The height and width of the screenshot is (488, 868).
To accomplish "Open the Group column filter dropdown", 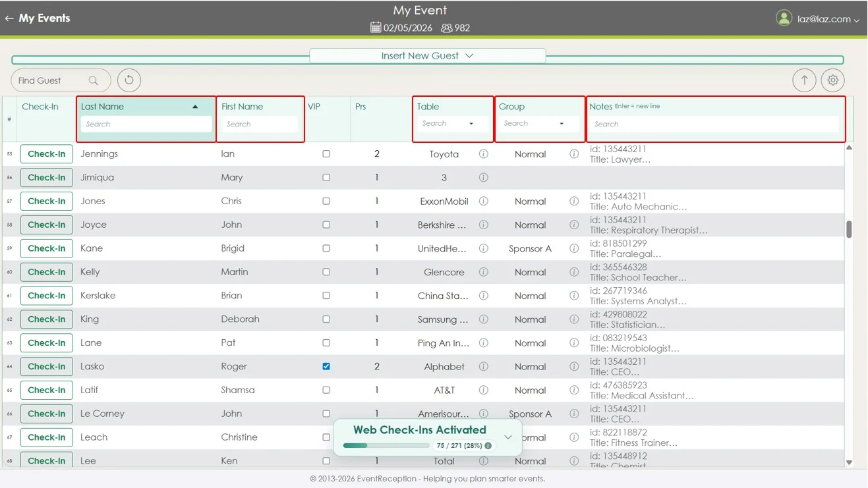I will coord(561,124).
